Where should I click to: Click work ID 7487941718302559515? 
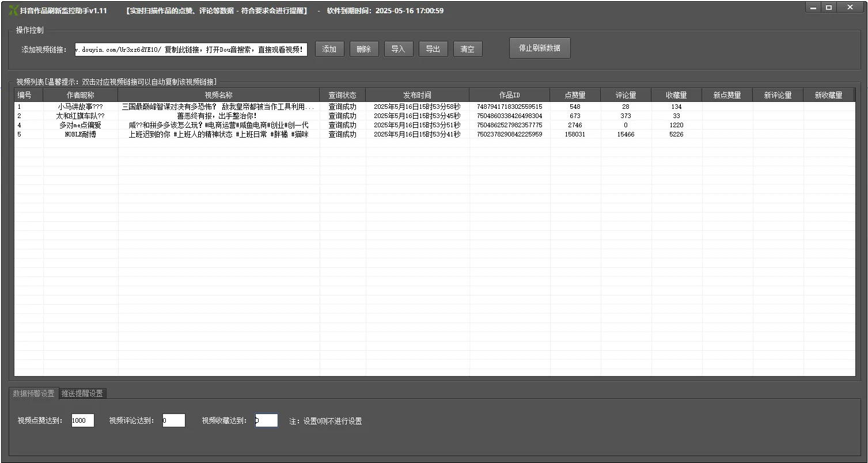click(509, 107)
